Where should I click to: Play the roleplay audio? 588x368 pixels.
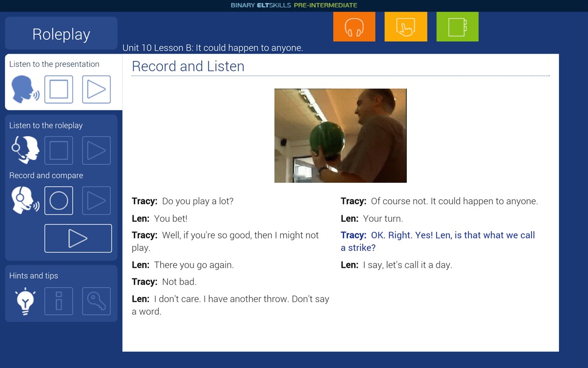pyautogui.click(x=96, y=150)
